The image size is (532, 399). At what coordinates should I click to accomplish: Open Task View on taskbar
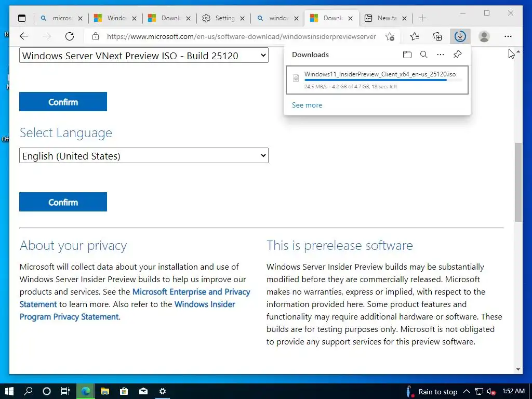point(65,392)
